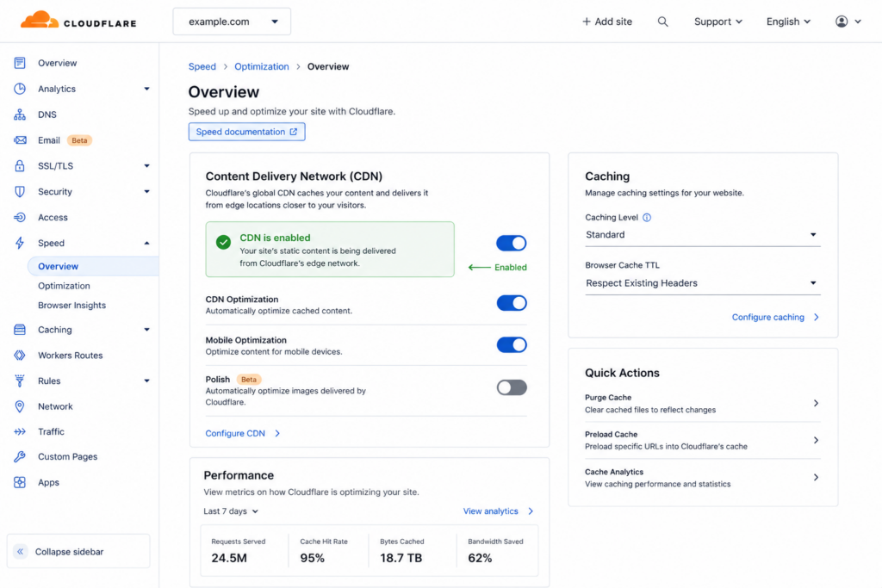
Task: Open the Cache Analytics quick action
Action: (703, 477)
